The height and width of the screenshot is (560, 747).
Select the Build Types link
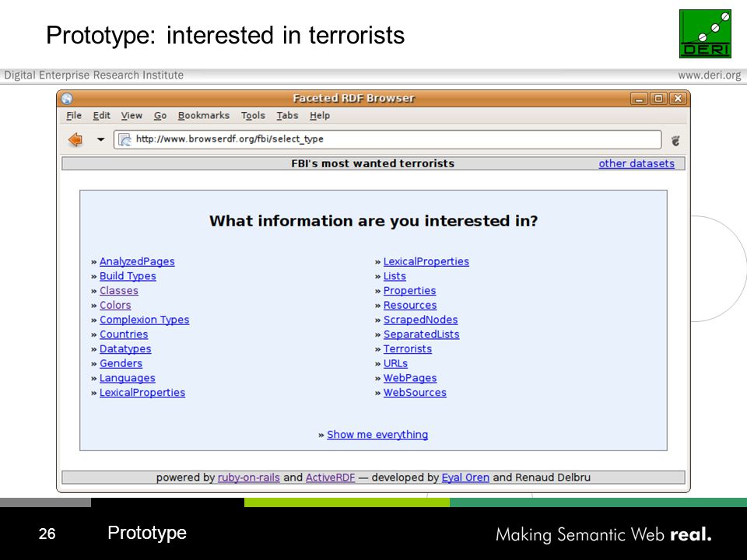[x=128, y=276]
